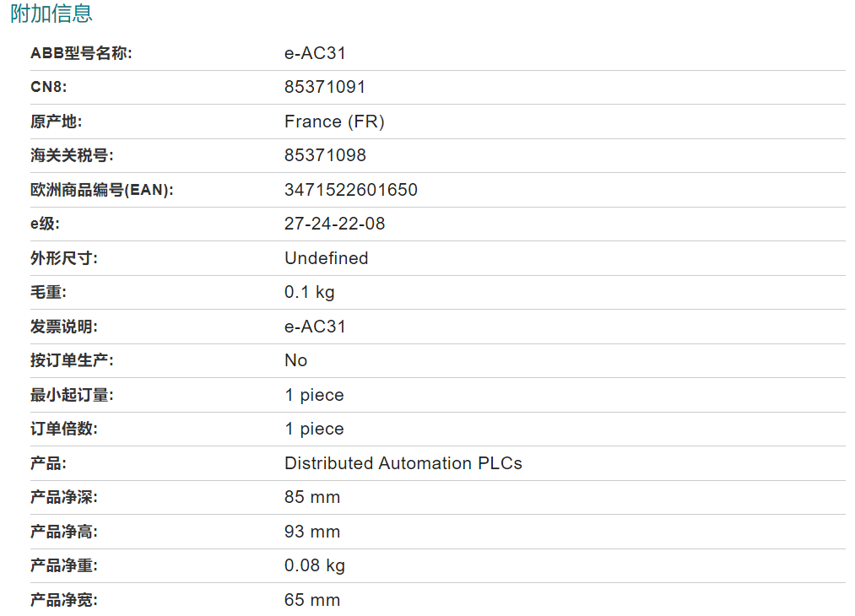Select the ABB型号名称 value e-AC31
The width and height of the screenshot is (855, 616).
tap(315, 53)
